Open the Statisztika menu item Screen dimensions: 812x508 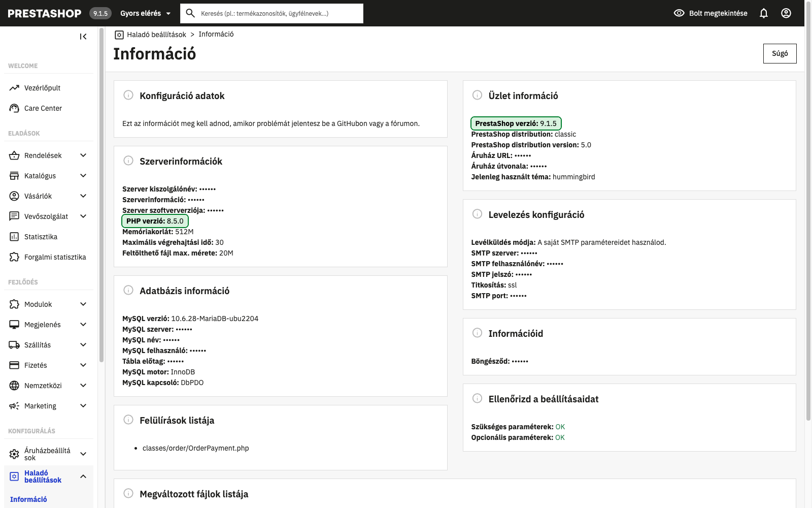(49, 237)
